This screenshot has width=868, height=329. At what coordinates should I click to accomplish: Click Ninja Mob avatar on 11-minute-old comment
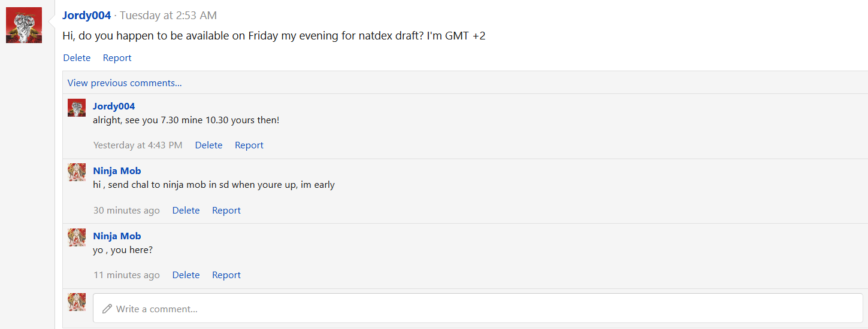click(x=77, y=237)
